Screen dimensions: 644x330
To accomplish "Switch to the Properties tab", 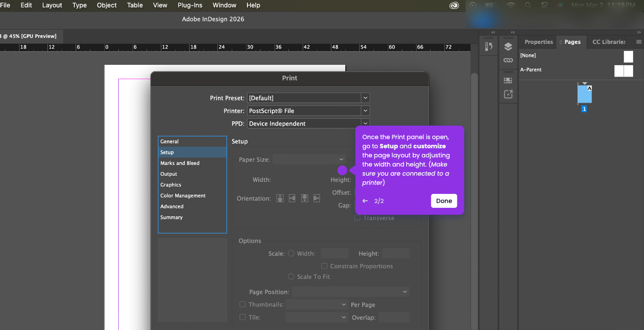I will click(x=538, y=42).
